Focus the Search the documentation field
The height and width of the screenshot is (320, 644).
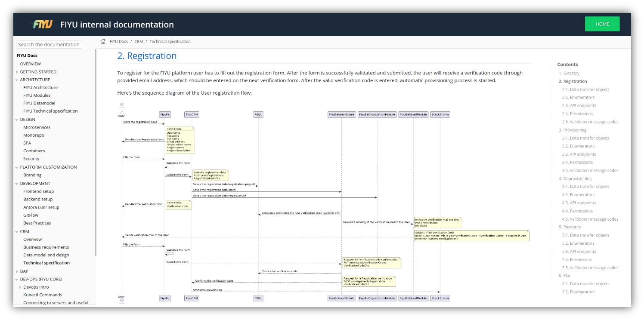pos(49,44)
